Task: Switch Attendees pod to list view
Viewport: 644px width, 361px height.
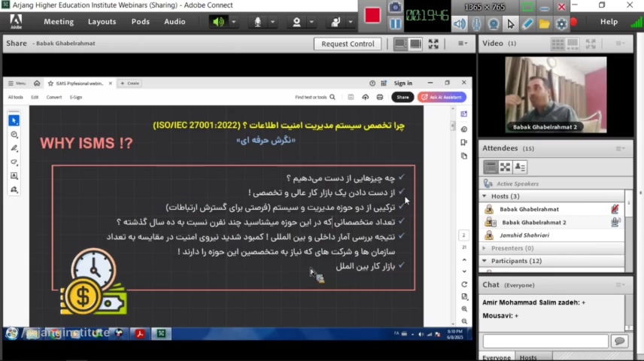Action: pyautogui.click(x=491, y=167)
